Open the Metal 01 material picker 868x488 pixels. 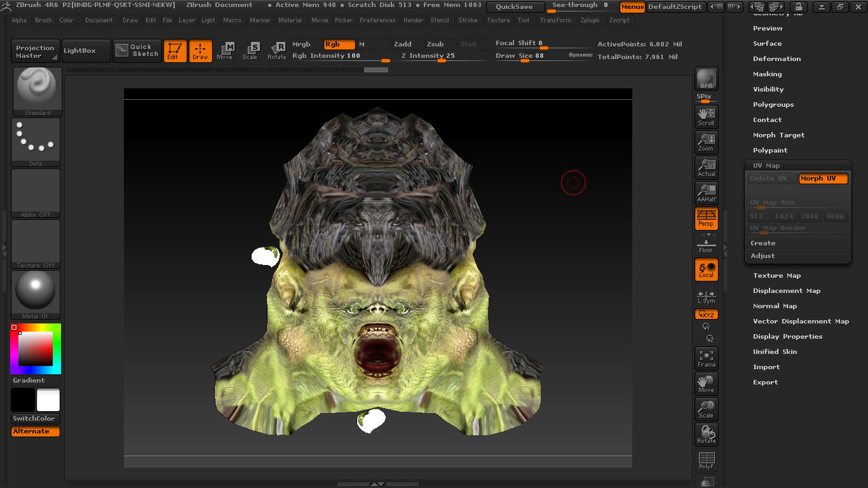pyautogui.click(x=36, y=295)
